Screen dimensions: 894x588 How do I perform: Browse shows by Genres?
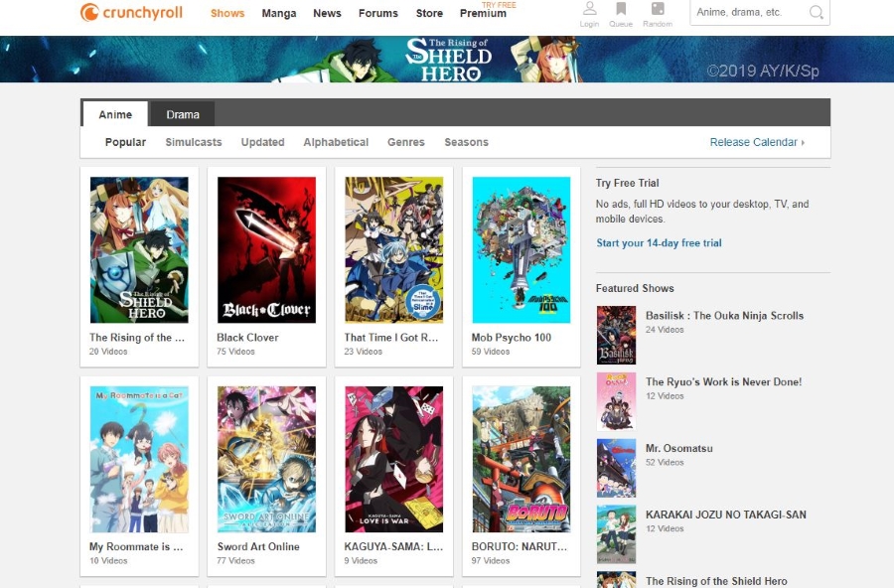(406, 142)
